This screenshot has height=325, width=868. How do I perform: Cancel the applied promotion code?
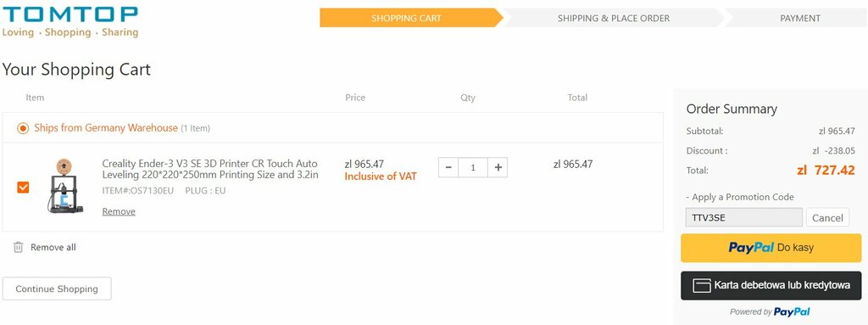point(827,218)
